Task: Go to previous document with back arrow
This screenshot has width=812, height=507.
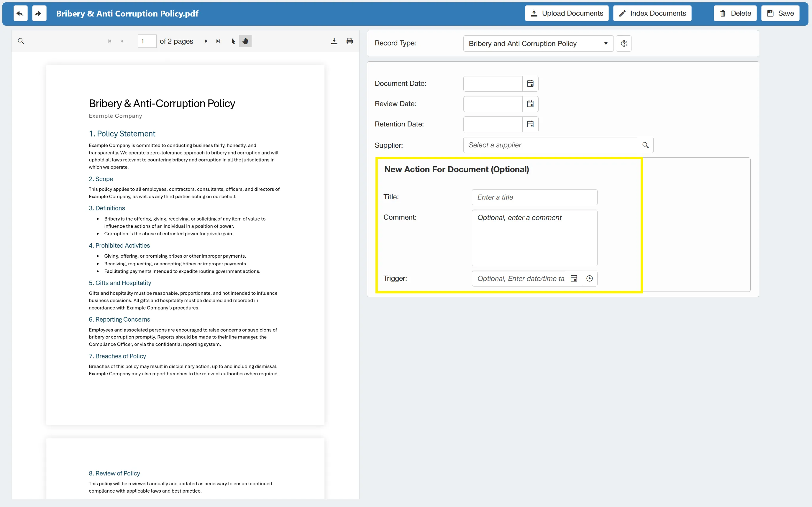Action: coord(20,14)
